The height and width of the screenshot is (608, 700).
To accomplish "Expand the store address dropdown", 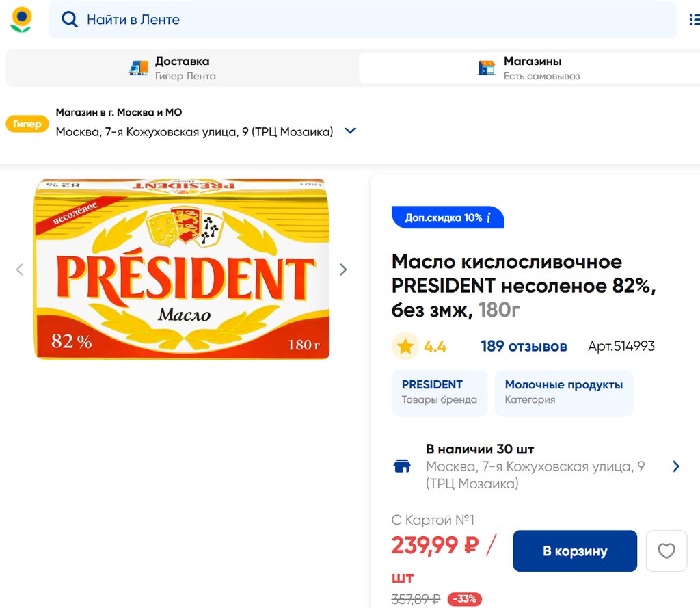I will tap(350, 131).
